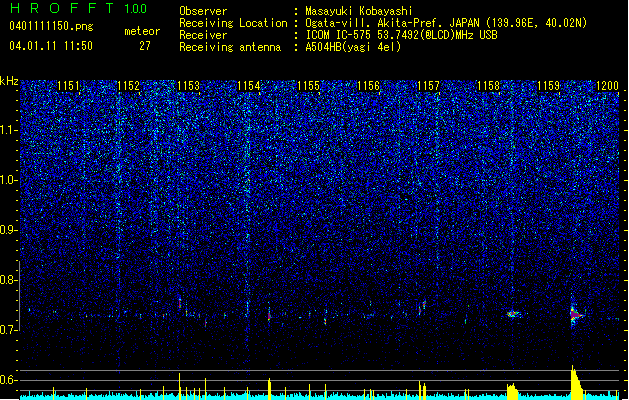
Task: Click the kHz axis unit label
Action: tap(9, 81)
